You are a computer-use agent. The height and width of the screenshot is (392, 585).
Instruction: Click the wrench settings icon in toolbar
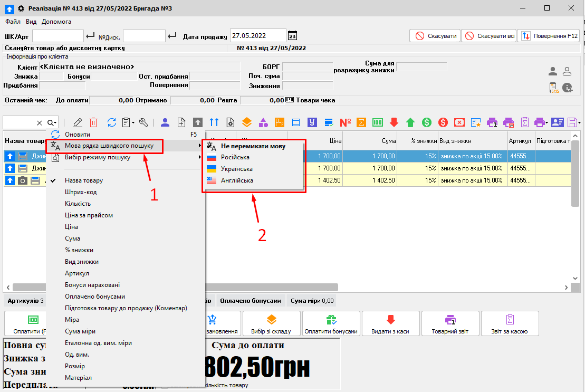click(x=143, y=122)
